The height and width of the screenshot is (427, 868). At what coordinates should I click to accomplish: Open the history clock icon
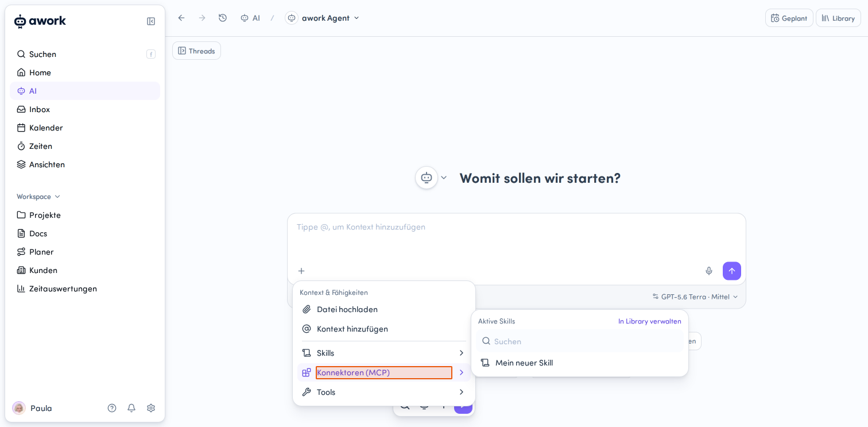pos(223,18)
